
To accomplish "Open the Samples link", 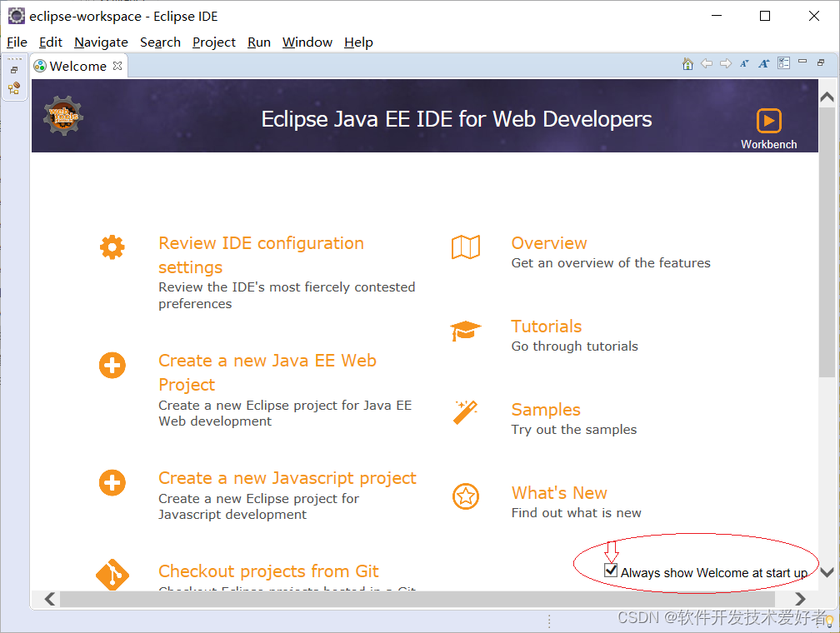I will [x=546, y=410].
